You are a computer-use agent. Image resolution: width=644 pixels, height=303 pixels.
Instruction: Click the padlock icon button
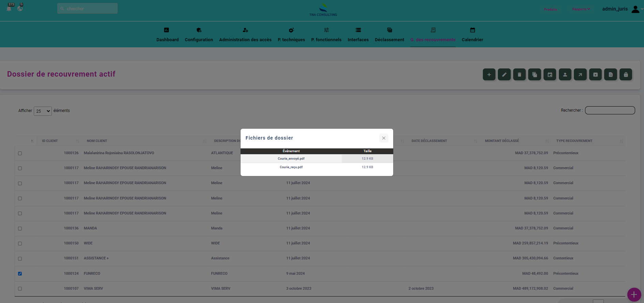(x=626, y=75)
